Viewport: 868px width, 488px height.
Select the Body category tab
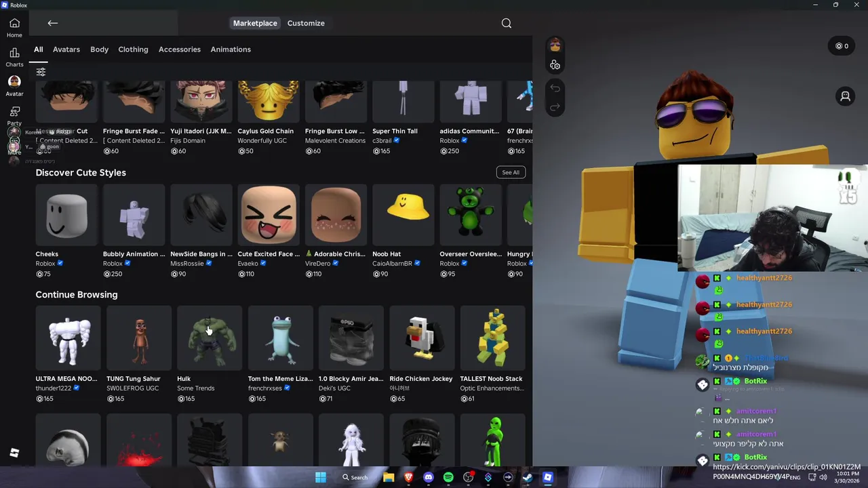(99, 49)
